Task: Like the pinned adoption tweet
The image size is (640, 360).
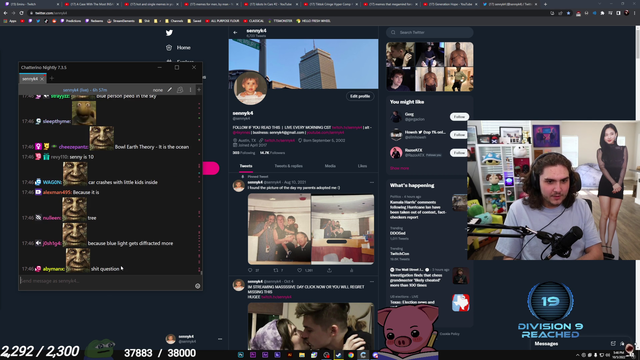Action: [300, 270]
